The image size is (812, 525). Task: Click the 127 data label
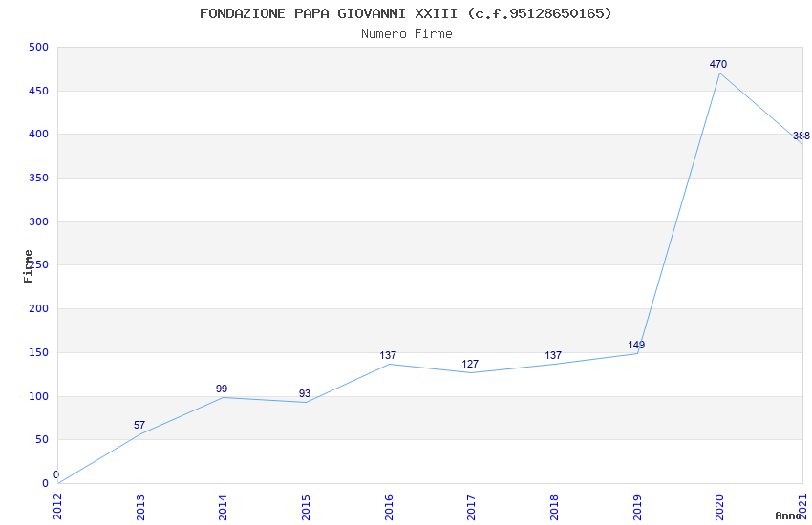[x=470, y=364]
